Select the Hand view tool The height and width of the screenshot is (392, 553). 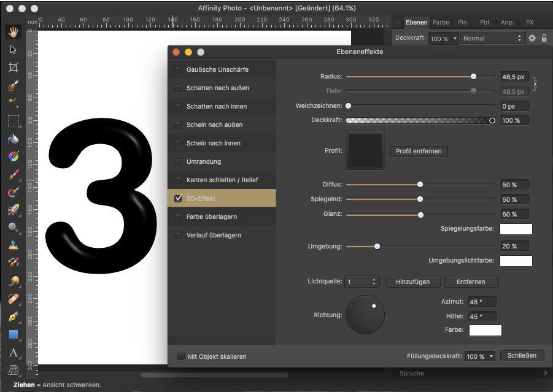point(14,32)
